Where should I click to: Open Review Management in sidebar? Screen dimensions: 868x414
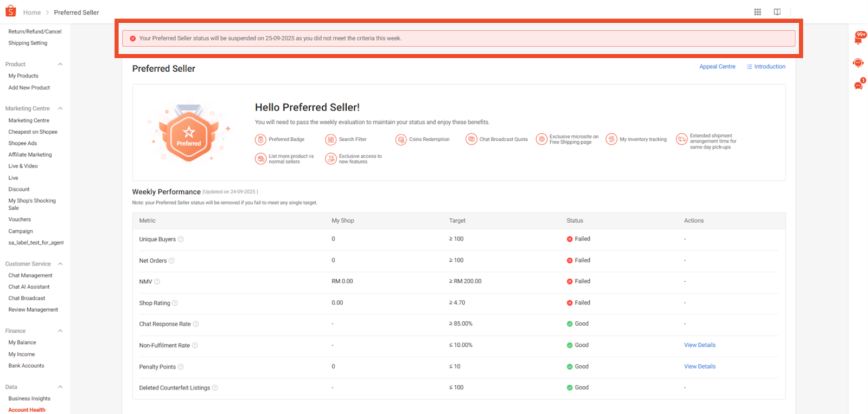tap(33, 309)
